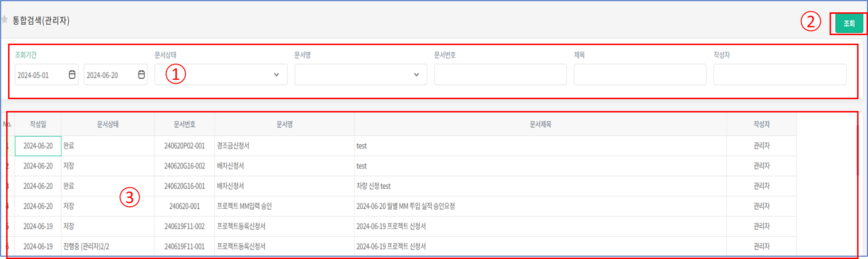Select the 프로젝트 MM입력 승인 row

click(x=244, y=206)
